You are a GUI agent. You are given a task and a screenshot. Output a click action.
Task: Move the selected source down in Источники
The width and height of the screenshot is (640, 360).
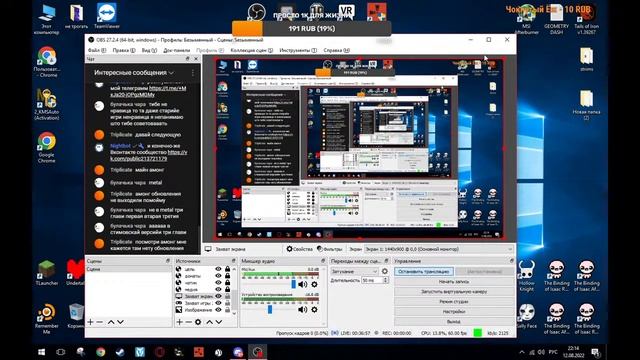tap(219, 322)
